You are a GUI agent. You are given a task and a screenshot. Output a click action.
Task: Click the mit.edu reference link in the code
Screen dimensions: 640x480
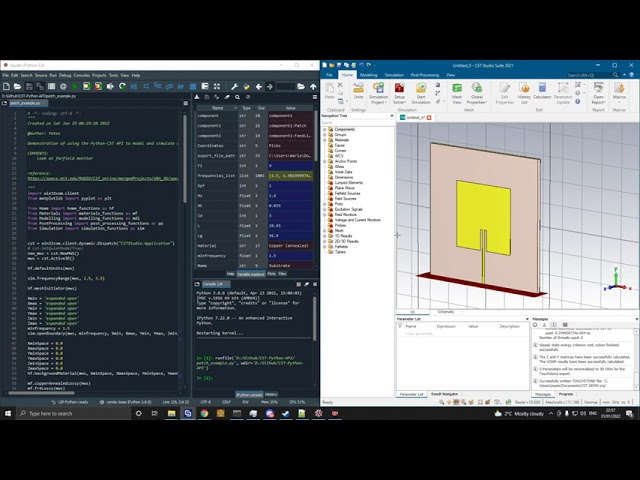point(102,178)
